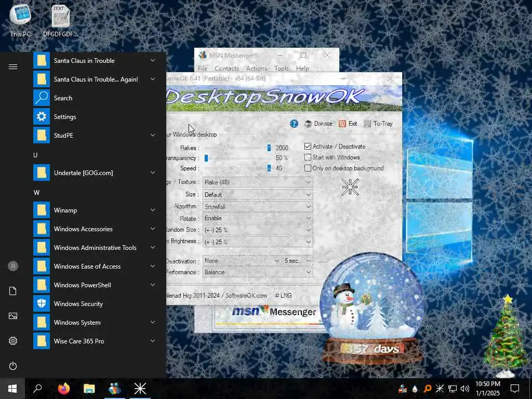532x399 pixels.
Task: Enable Start with Windows checkbox
Action: 308,157
